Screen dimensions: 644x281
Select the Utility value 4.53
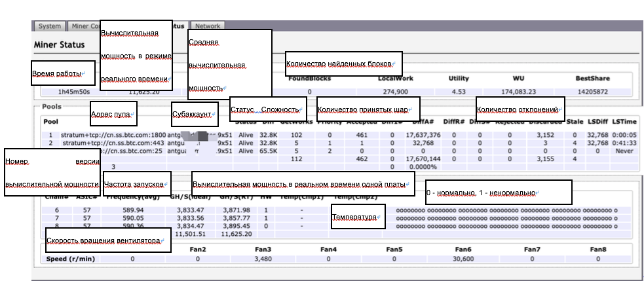pyautogui.click(x=459, y=92)
